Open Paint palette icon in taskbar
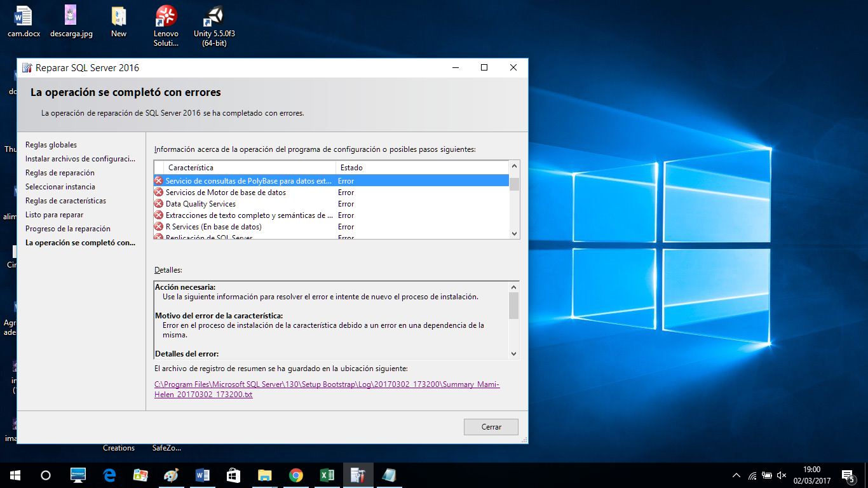This screenshot has width=868, height=488. click(x=172, y=475)
